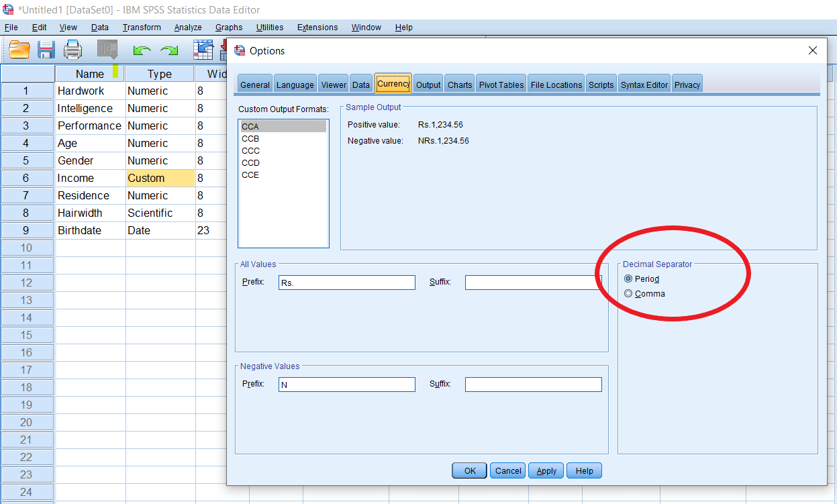Viewport: 837px width, 504px height.
Task: Open the Transform menu
Action: tap(142, 28)
